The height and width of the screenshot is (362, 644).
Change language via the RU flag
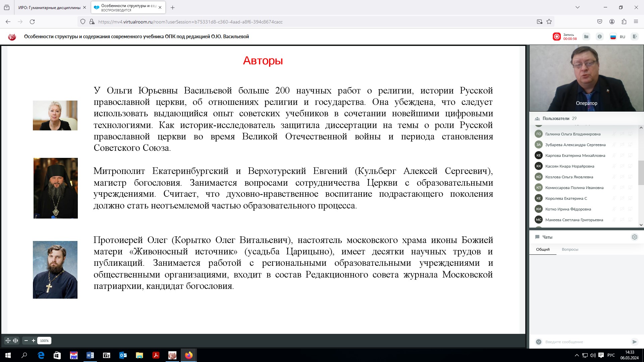613,37
